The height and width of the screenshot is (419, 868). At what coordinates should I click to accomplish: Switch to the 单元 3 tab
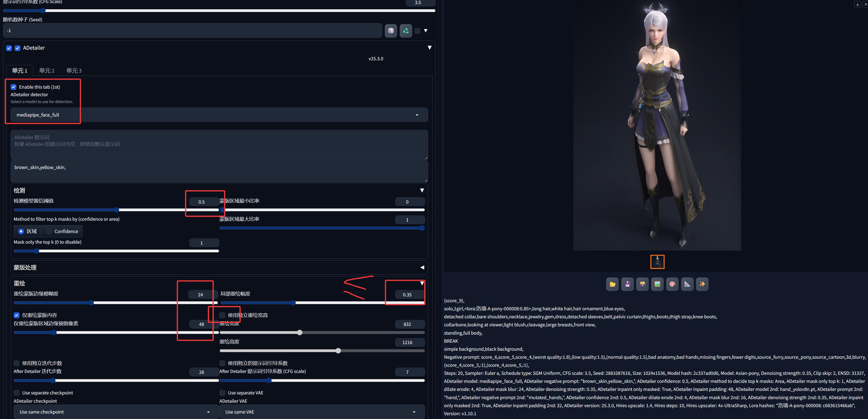point(74,71)
